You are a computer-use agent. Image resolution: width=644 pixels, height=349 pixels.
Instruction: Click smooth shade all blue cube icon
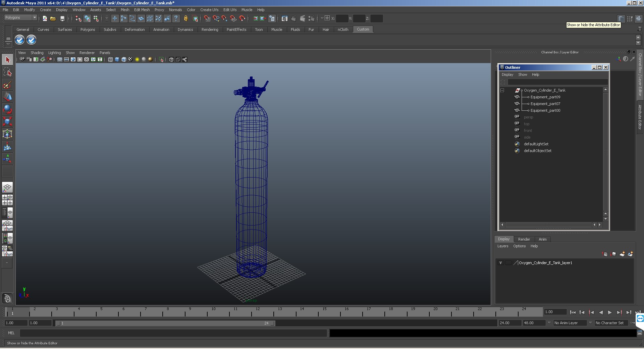[x=117, y=59]
